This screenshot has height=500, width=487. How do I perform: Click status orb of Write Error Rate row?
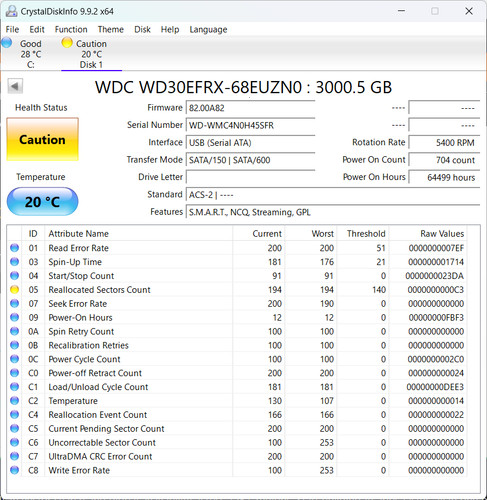click(14, 470)
